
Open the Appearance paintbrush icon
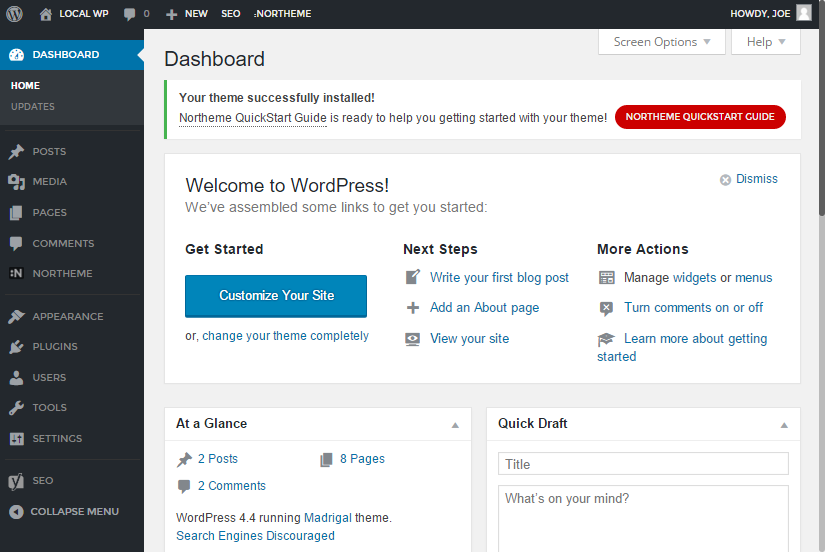[16, 317]
